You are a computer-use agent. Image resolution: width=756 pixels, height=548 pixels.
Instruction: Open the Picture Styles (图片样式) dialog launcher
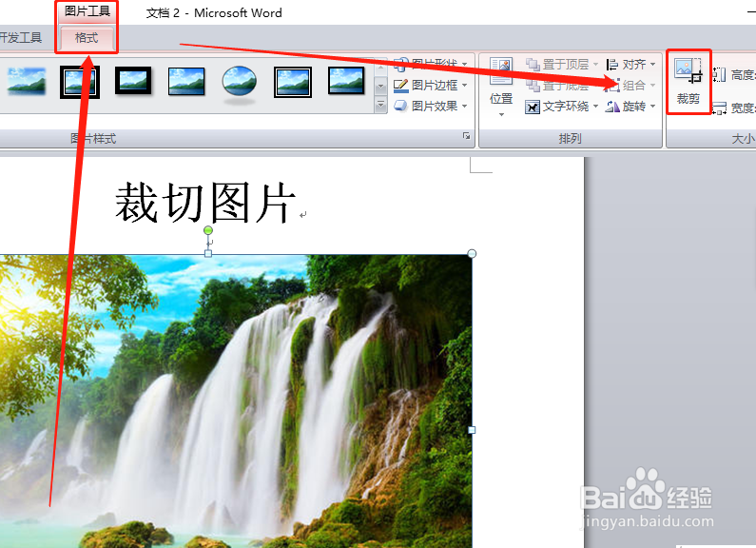(x=466, y=136)
